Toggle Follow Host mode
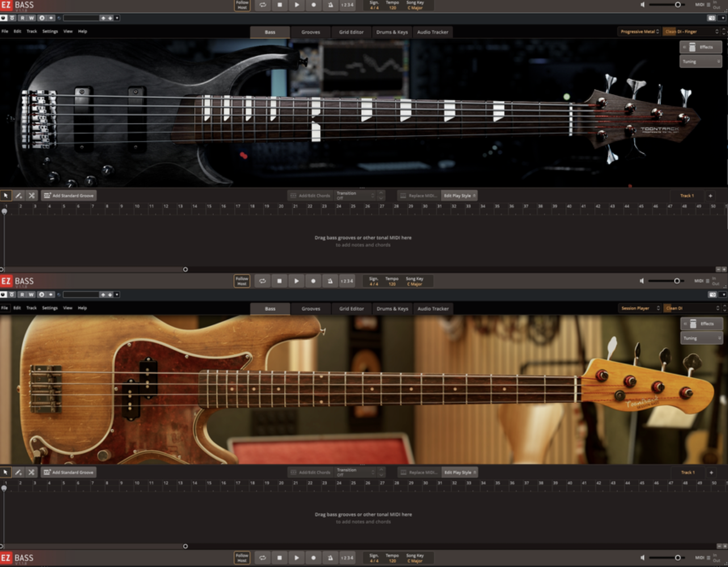The image size is (728, 567). [x=242, y=5]
